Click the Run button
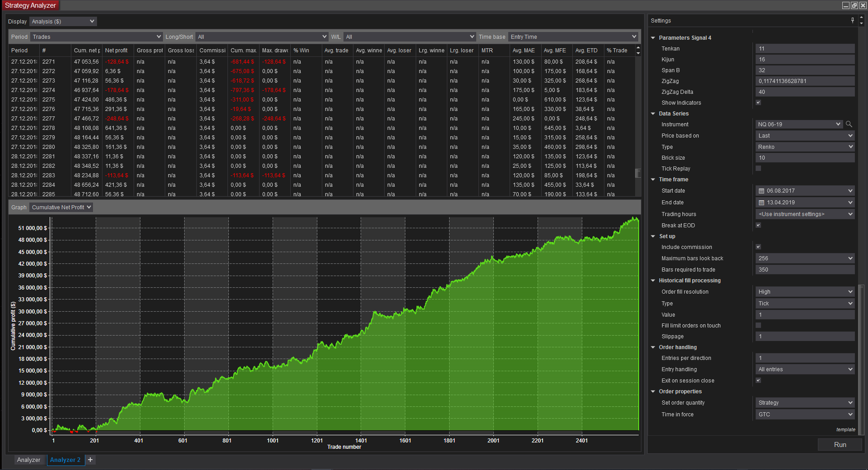The image size is (868, 470). pos(840,444)
